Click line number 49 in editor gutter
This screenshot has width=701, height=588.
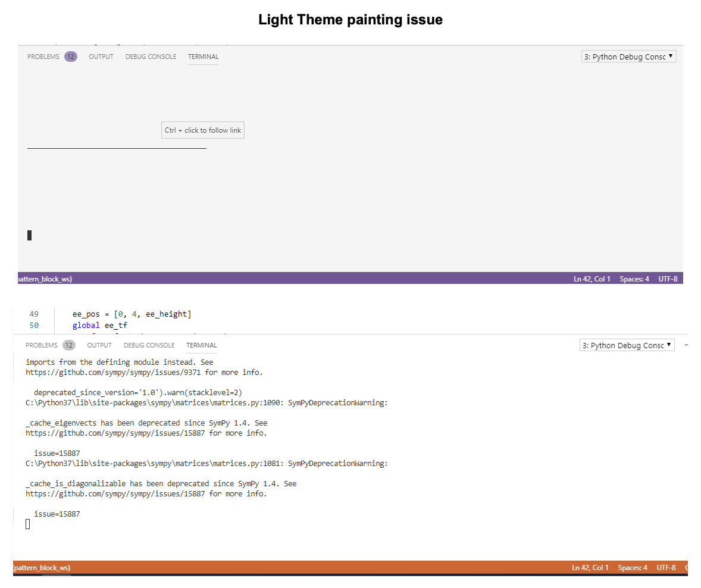coord(34,314)
